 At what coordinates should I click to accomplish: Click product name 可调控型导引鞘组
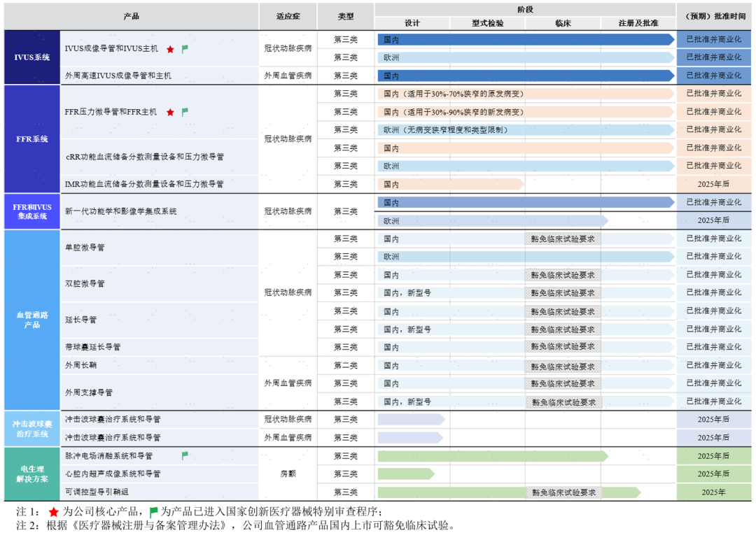click(x=97, y=492)
